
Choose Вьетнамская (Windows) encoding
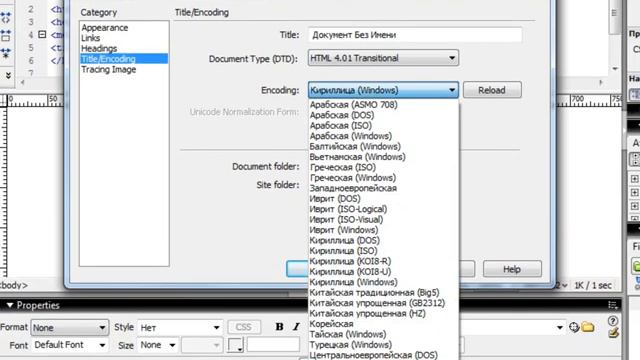(x=384, y=157)
